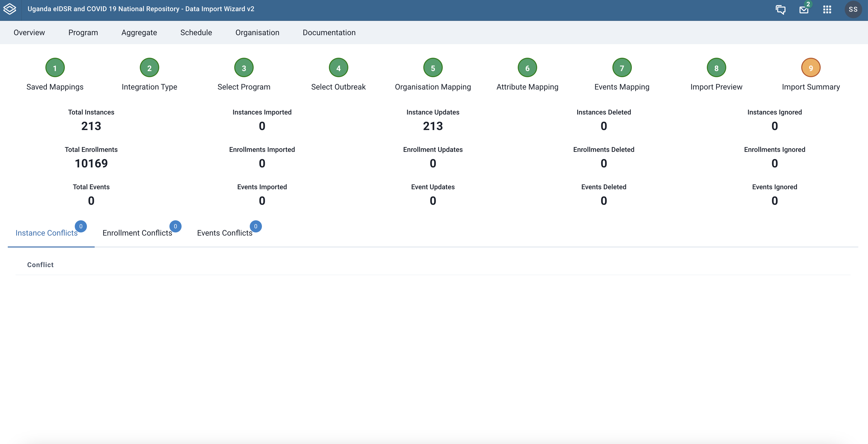The width and height of the screenshot is (868, 444).
Task: Click the Integration Type step label
Action: coord(149,87)
